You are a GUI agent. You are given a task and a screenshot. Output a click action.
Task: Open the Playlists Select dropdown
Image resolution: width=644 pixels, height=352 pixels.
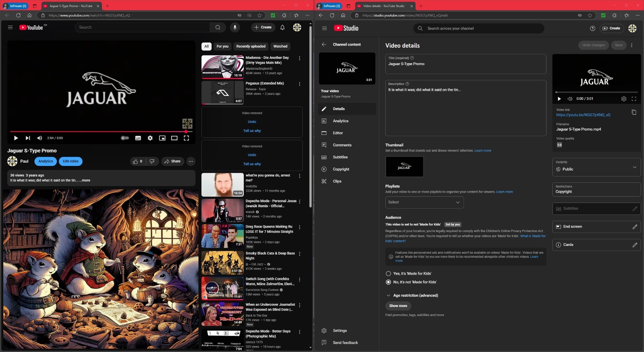coord(424,202)
